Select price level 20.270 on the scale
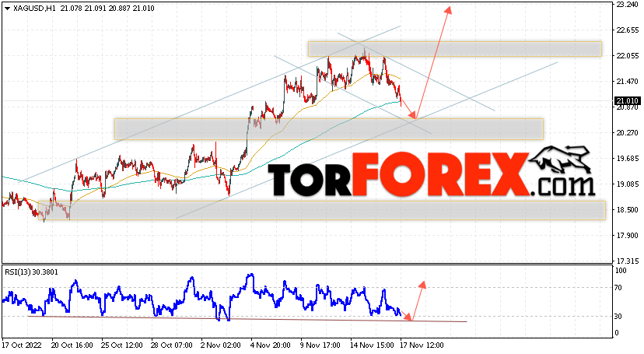 tap(627, 132)
